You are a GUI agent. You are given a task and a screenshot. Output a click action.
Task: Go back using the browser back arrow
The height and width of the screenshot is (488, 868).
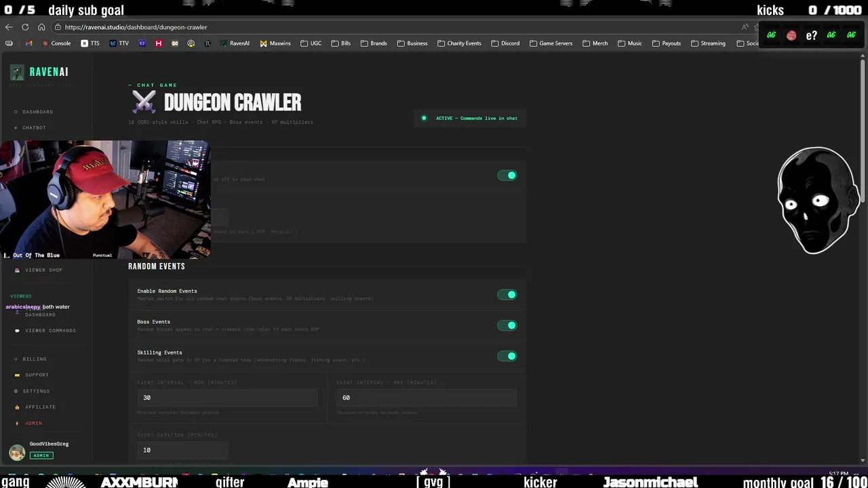coord(9,27)
